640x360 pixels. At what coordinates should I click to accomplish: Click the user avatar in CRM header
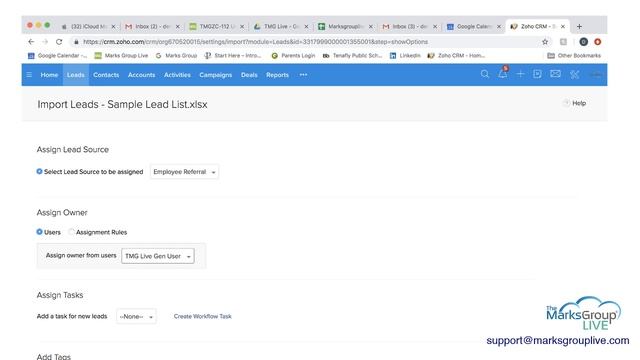pos(596,74)
